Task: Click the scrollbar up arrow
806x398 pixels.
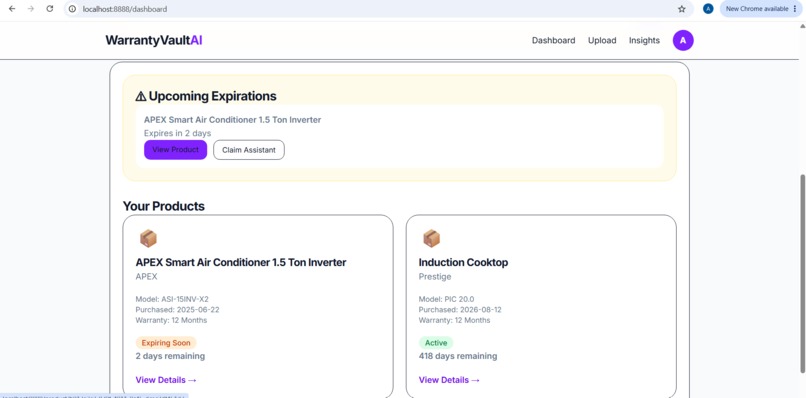Action: 802,26
